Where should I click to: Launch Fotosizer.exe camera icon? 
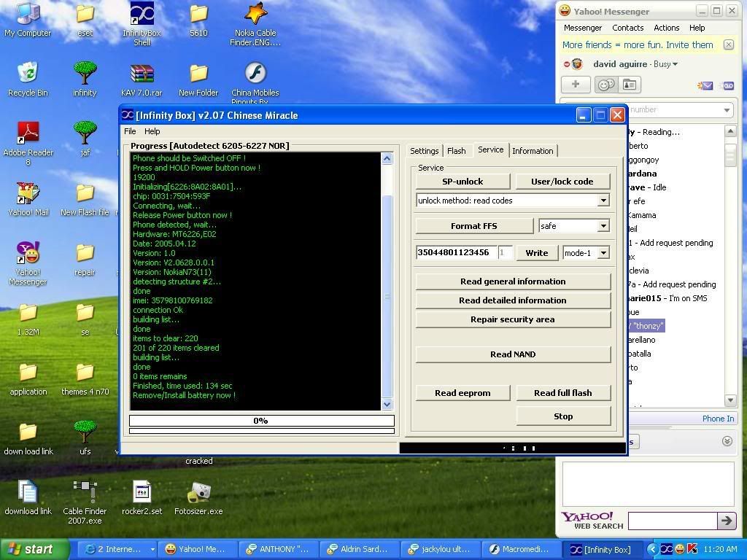coord(198,498)
